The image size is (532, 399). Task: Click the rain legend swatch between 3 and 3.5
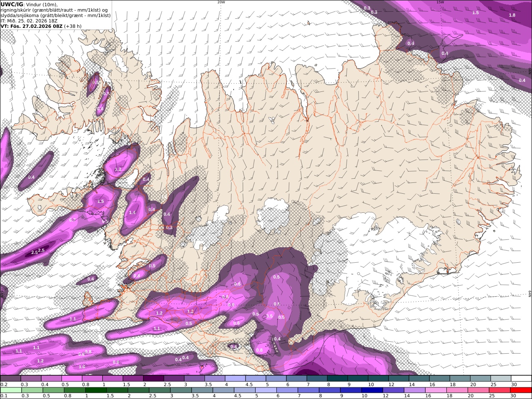point(181,390)
